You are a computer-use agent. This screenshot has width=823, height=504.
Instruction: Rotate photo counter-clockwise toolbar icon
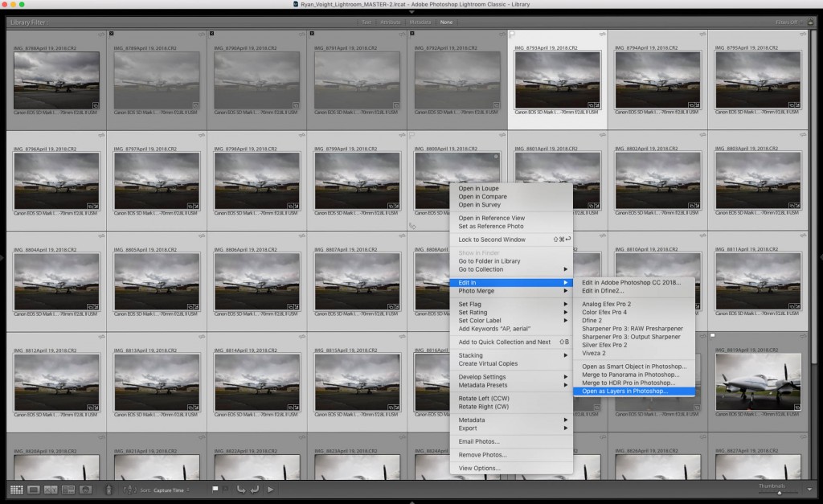(241, 490)
